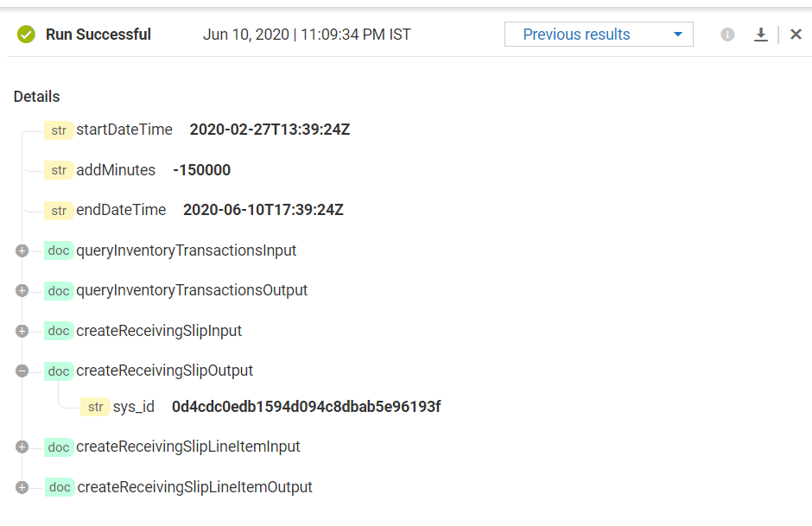The height and width of the screenshot is (526, 812).
Task: Click str badge beside sys_id
Action: point(95,407)
